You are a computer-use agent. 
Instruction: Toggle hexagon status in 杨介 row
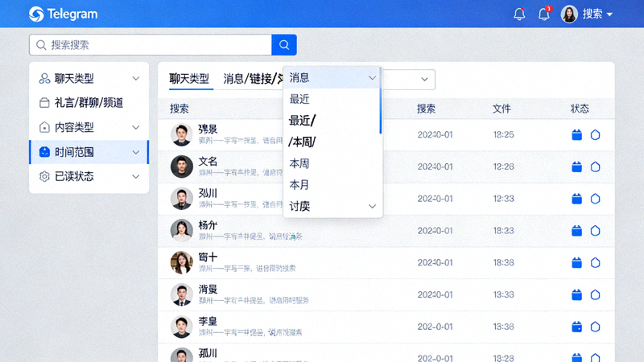pyautogui.click(x=595, y=231)
